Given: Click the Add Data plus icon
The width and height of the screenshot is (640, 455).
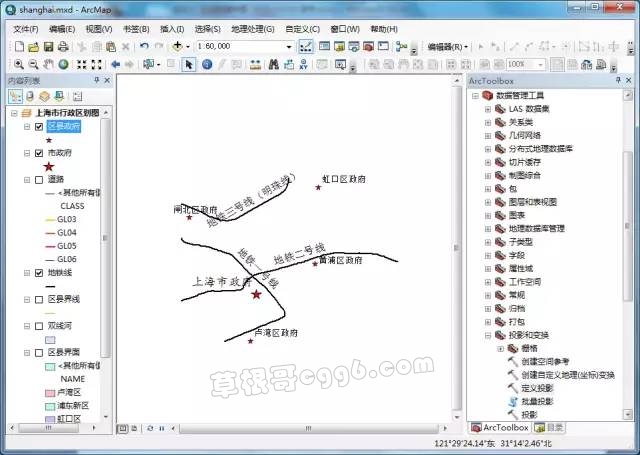Looking at the screenshot, I should pyautogui.click(x=177, y=47).
